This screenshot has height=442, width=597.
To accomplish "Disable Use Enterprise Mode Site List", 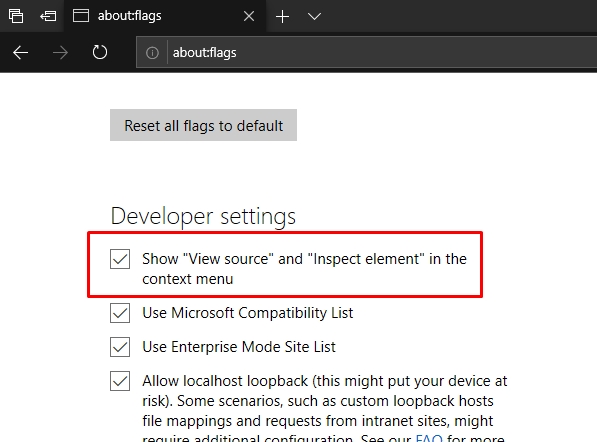I will pos(120,347).
